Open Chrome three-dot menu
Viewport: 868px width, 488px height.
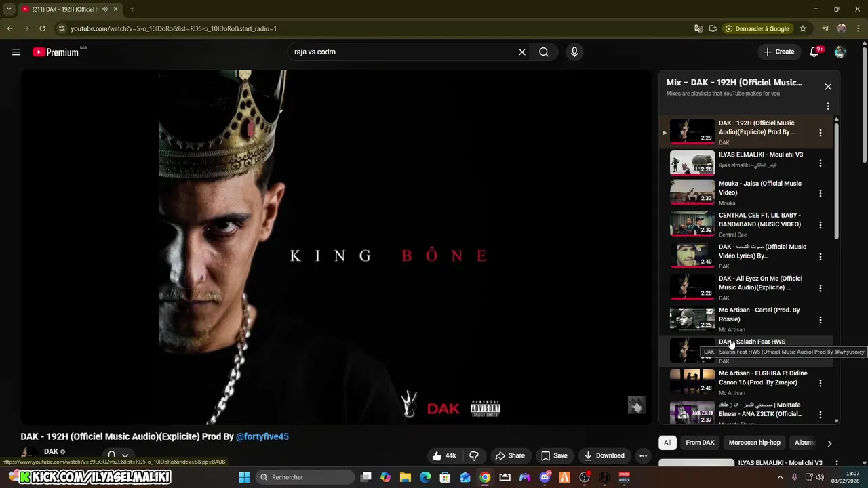858,28
